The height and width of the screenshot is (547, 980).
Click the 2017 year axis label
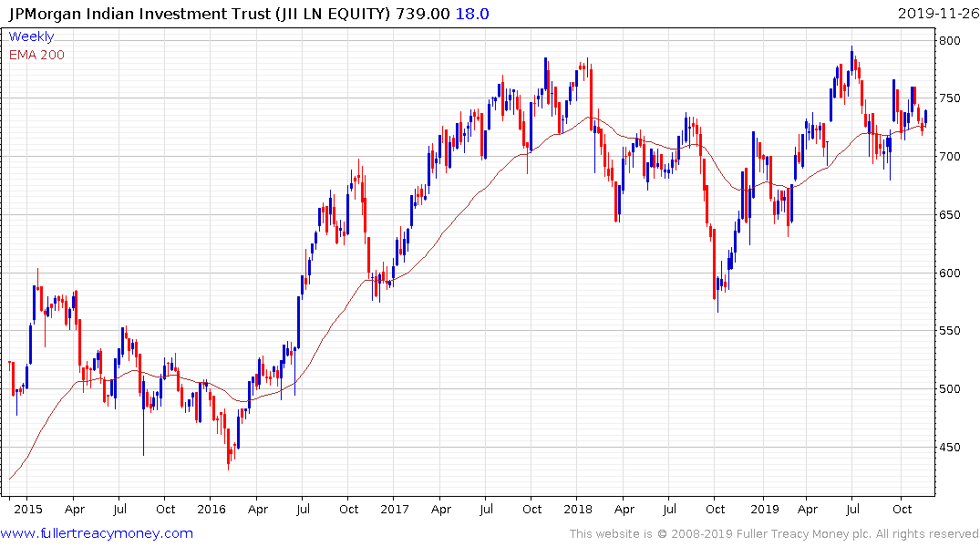(x=395, y=509)
